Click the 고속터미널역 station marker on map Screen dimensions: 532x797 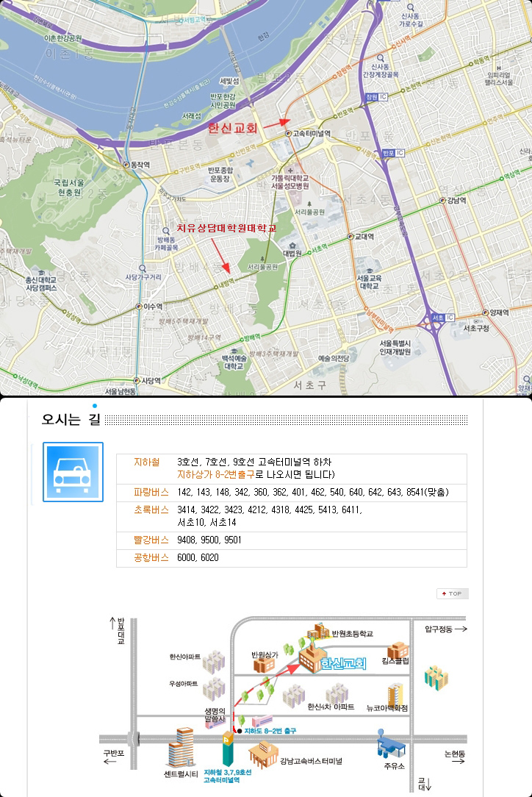coord(288,134)
